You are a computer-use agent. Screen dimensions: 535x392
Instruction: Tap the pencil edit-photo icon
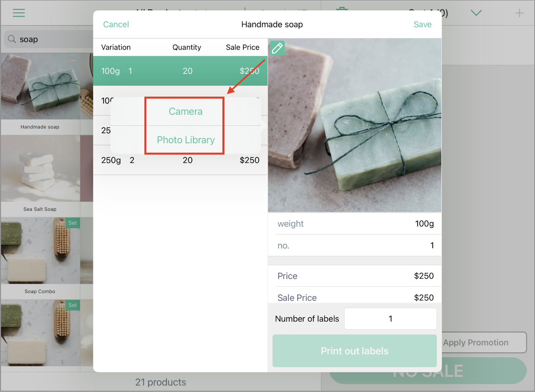pos(277,48)
